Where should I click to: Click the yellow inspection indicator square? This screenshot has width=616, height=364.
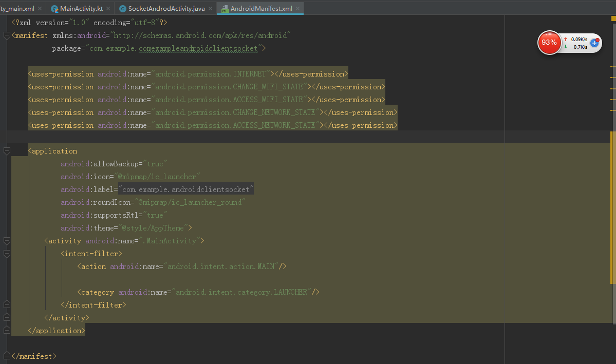pyautogui.click(x=613, y=18)
